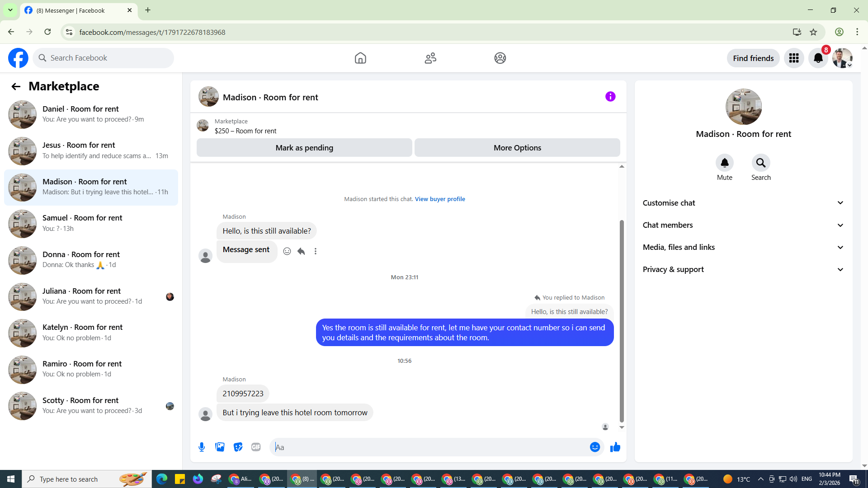Reply to the Message sent bubble
The image size is (868, 488).
click(301, 251)
